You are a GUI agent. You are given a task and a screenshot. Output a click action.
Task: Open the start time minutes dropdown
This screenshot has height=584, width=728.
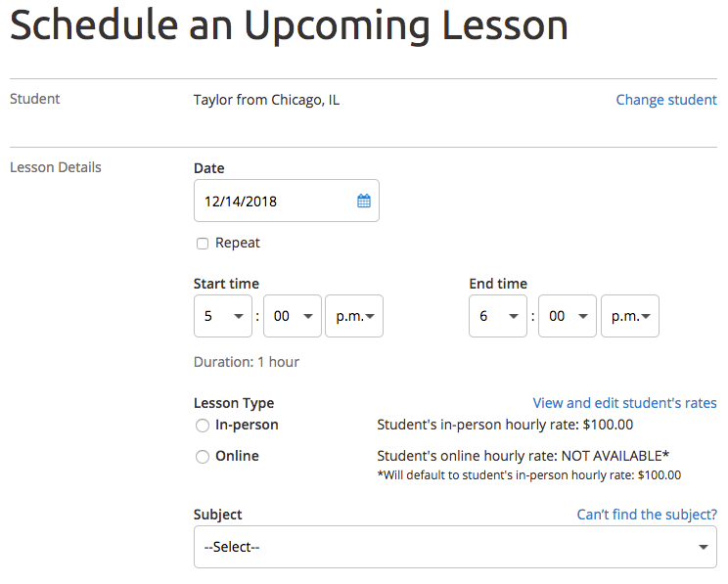tap(293, 316)
